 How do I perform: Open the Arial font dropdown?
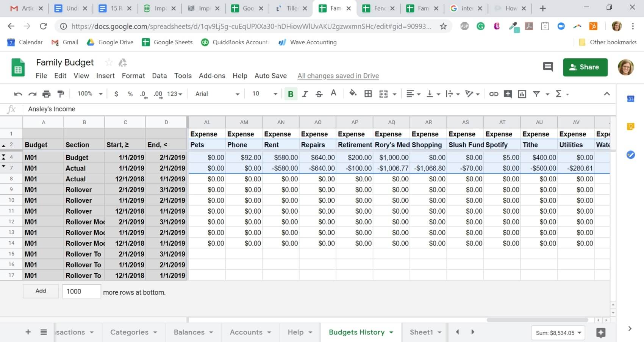tap(217, 94)
